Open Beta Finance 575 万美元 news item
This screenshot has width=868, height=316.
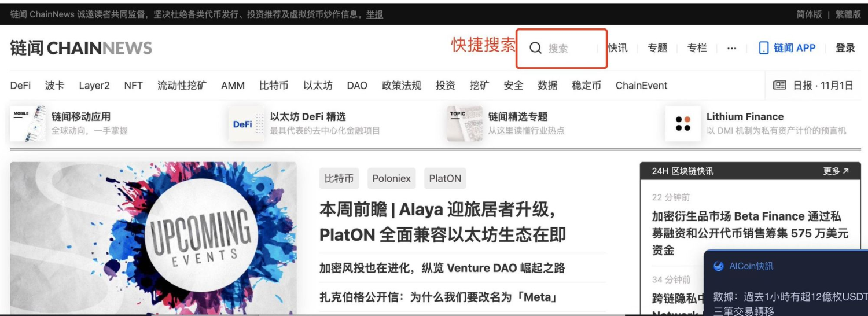pyautogui.click(x=750, y=233)
